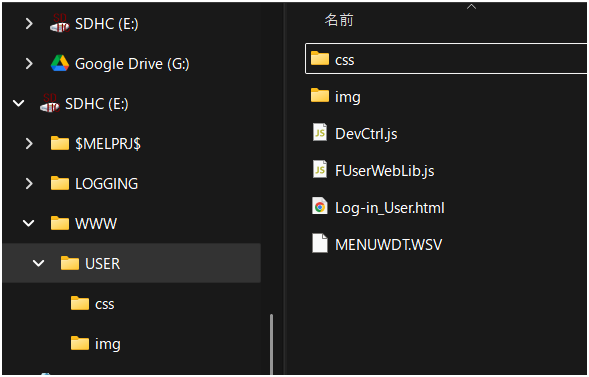Click the css folder icon in file list

pos(320,58)
